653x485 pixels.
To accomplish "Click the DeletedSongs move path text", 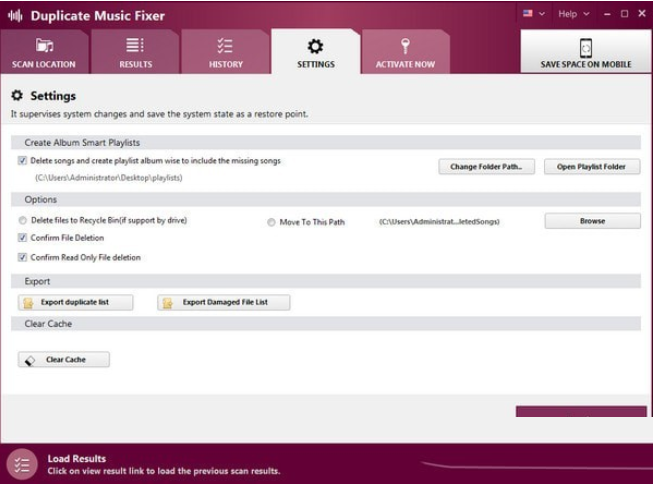I will tap(439, 221).
